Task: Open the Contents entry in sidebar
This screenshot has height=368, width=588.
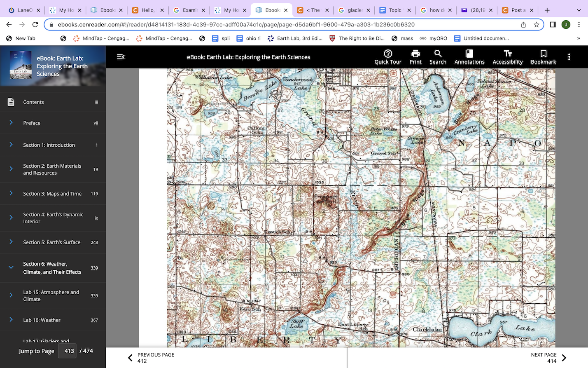Action: tap(53, 102)
